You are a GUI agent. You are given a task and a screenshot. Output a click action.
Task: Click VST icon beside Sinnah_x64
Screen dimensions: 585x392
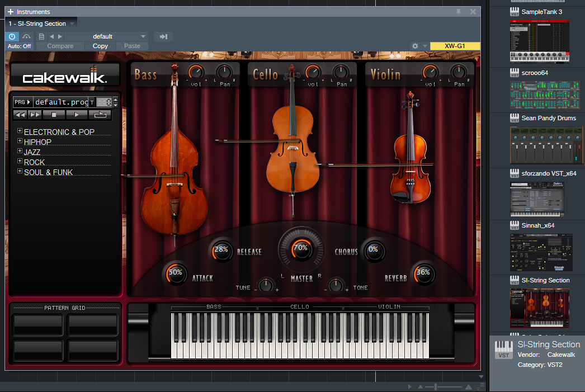tap(515, 225)
